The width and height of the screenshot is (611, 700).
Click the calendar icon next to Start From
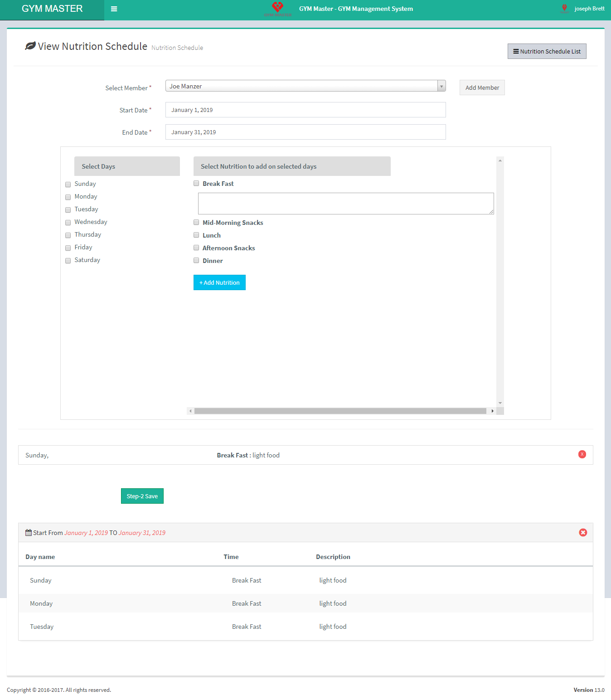[x=29, y=533]
